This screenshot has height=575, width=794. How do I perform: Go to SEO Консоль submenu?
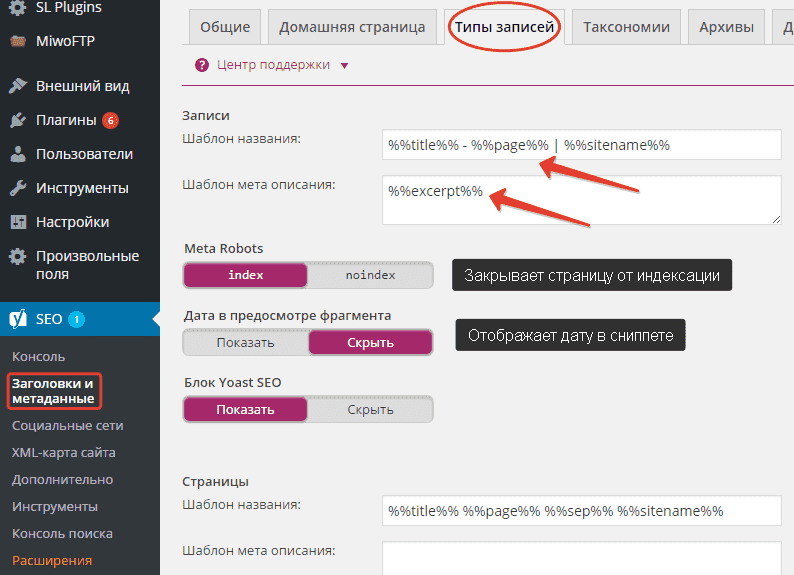pyautogui.click(x=38, y=356)
